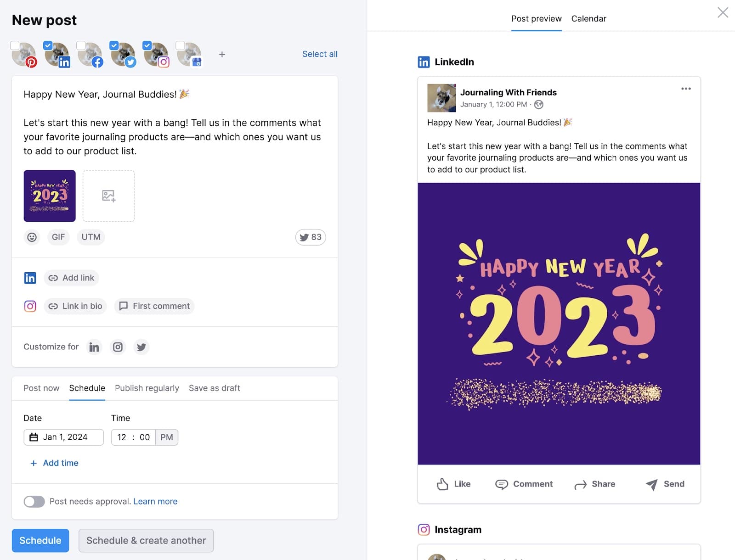Uncheck the LinkedIn profile checkbox
Viewport: 735px width, 560px height.
48,45
